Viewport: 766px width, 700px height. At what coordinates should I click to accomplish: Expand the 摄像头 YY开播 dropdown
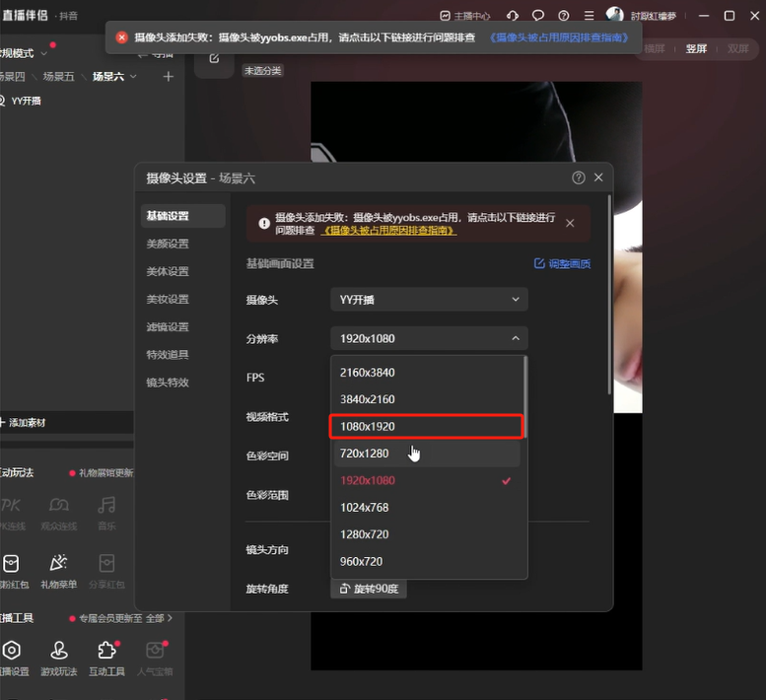pos(429,300)
